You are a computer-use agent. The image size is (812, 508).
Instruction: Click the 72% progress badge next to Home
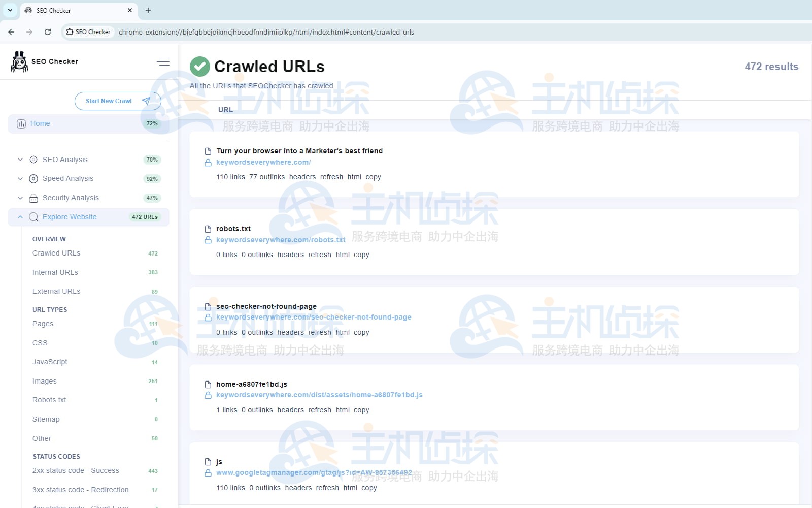click(x=152, y=123)
